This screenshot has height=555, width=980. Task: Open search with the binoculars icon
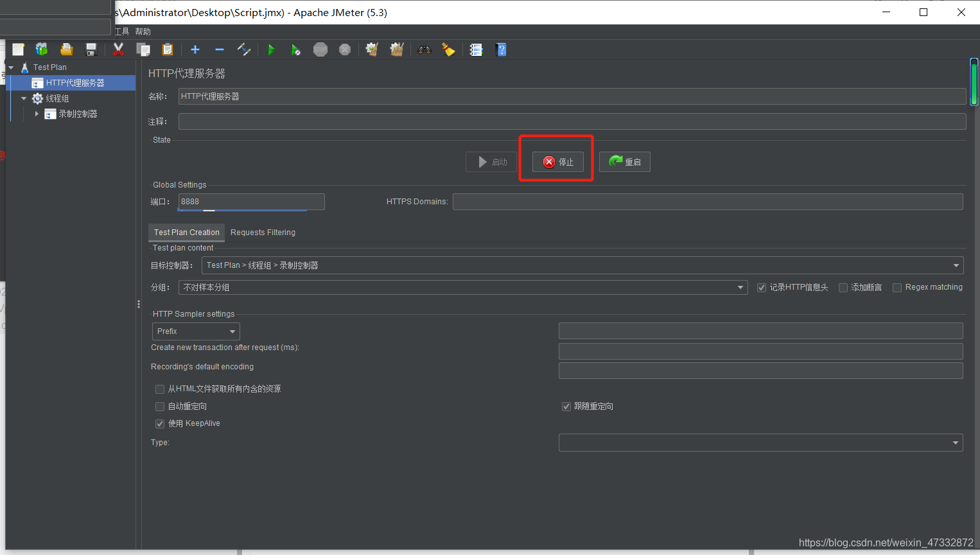(424, 49)
